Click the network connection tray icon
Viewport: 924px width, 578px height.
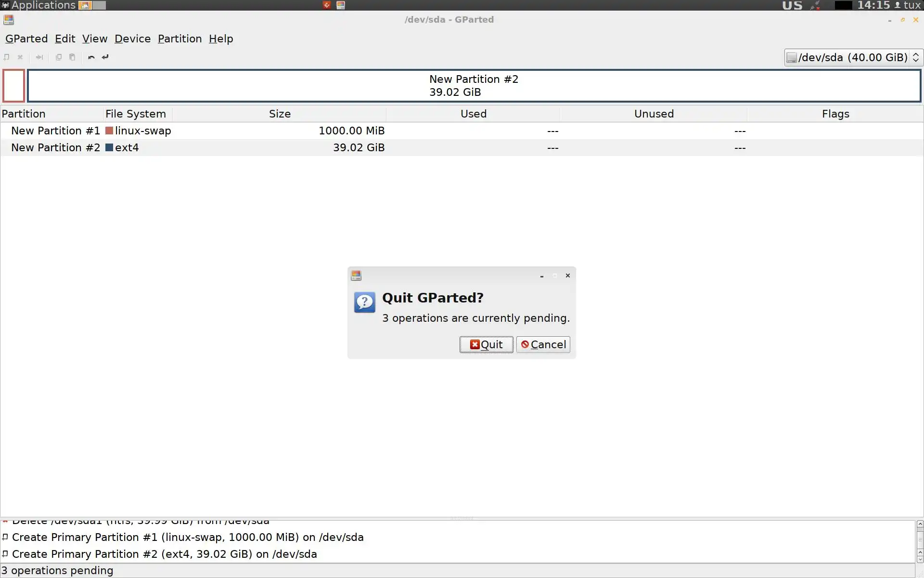pyautogui.click(x=815, y=5)
